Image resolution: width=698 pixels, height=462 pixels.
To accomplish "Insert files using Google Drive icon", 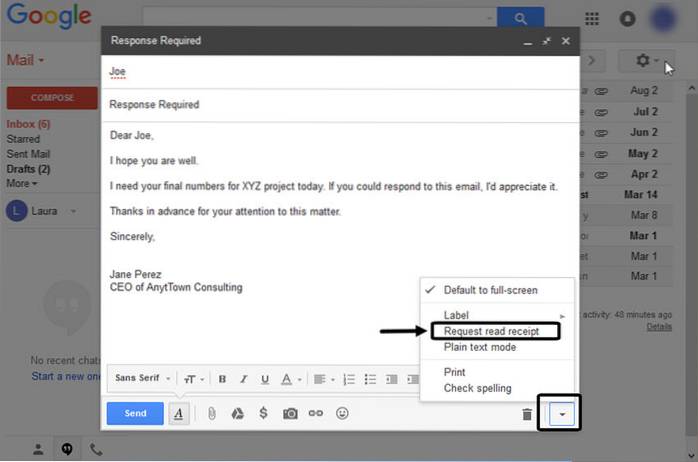I will point(237,413).
